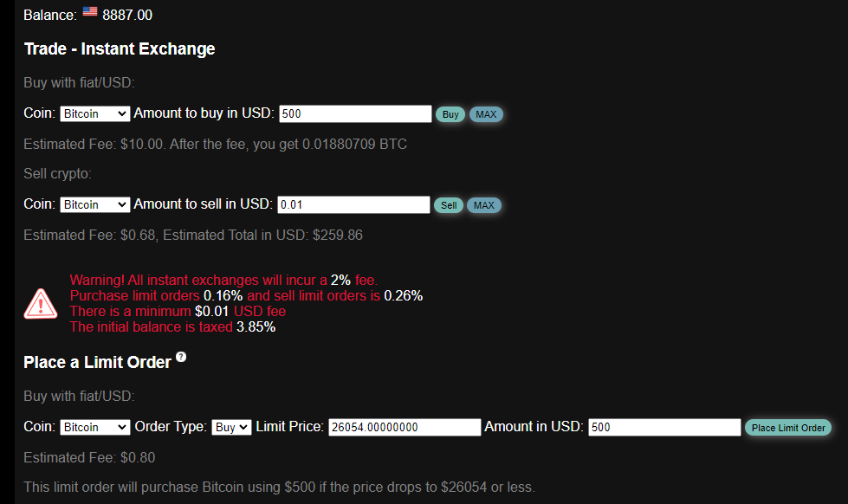The image size is (848, 504).
Task: Click the Trade - Instant Exchange heading
Action: click(x=120, y=48)
